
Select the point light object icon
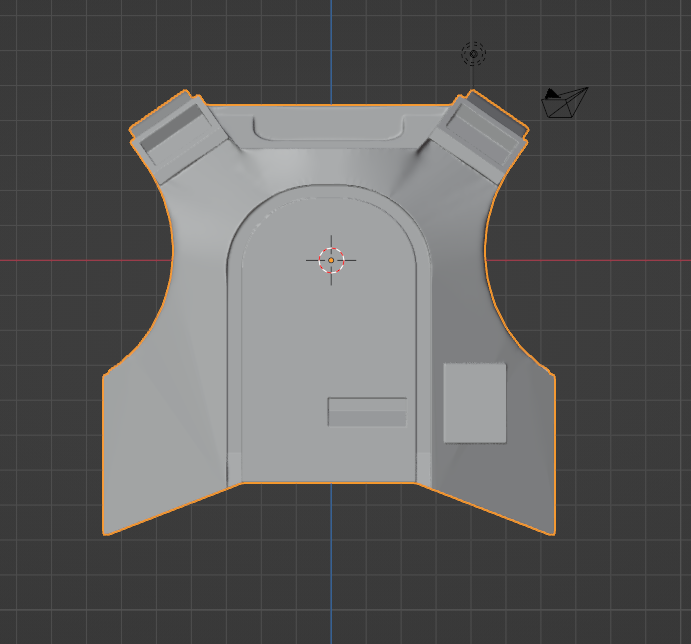(x=473, y=54)
